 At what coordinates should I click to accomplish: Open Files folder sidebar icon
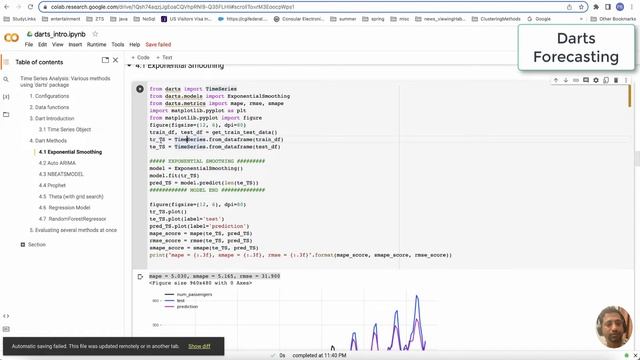click(x=6, y=115)
